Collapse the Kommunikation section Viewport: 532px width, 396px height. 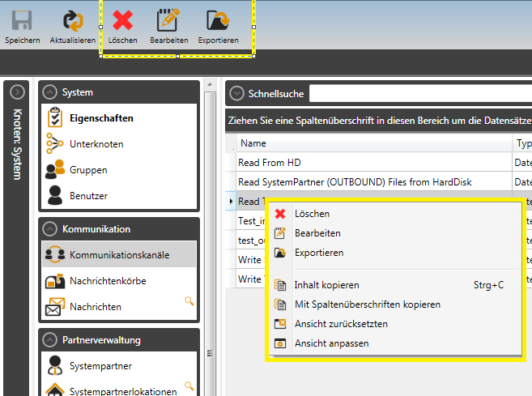[x=50, y=229]
